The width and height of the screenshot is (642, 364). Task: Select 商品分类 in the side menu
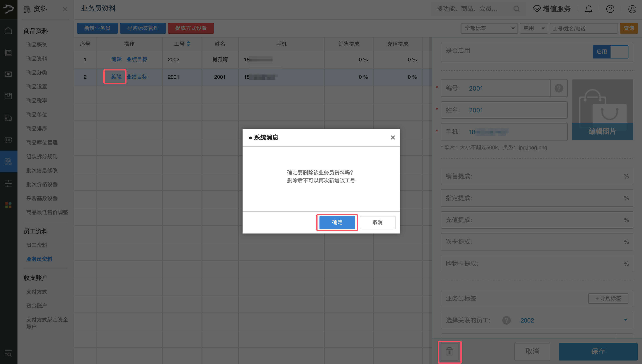37,73
